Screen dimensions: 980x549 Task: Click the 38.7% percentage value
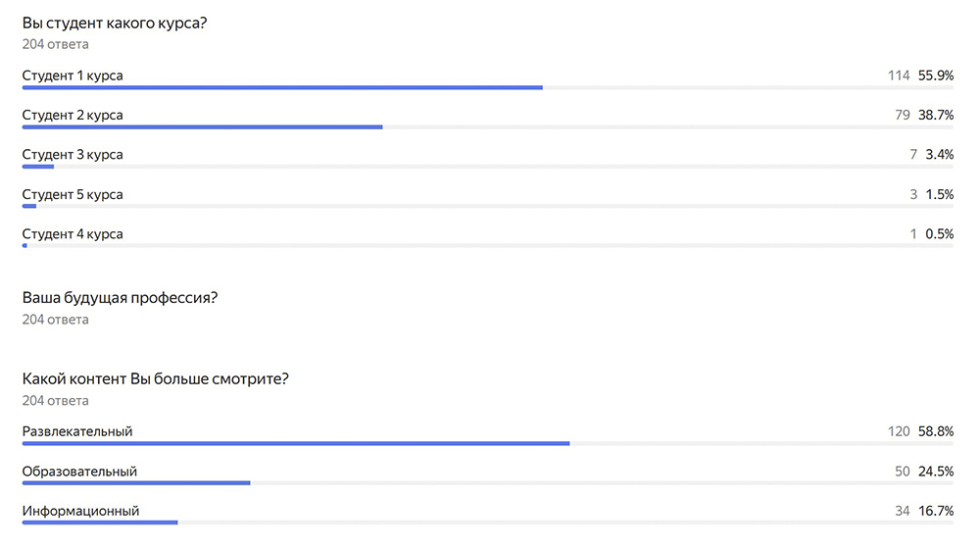936,115
